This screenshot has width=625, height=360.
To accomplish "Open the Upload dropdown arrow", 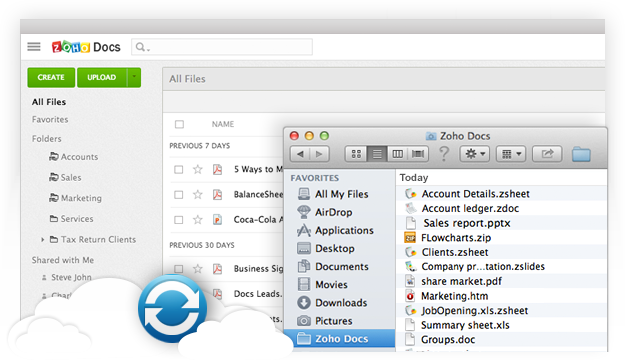I will pyautogui.click(x=134, y=77).
